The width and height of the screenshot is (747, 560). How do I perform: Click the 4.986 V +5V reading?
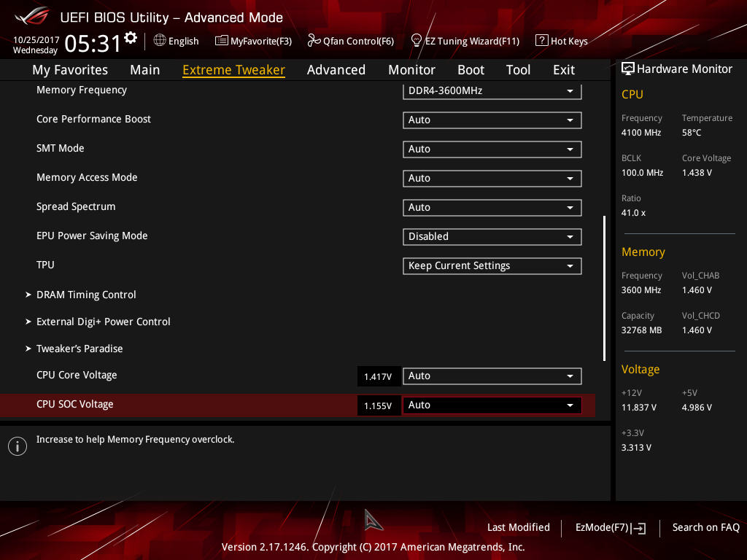click(x=697, y=408)
